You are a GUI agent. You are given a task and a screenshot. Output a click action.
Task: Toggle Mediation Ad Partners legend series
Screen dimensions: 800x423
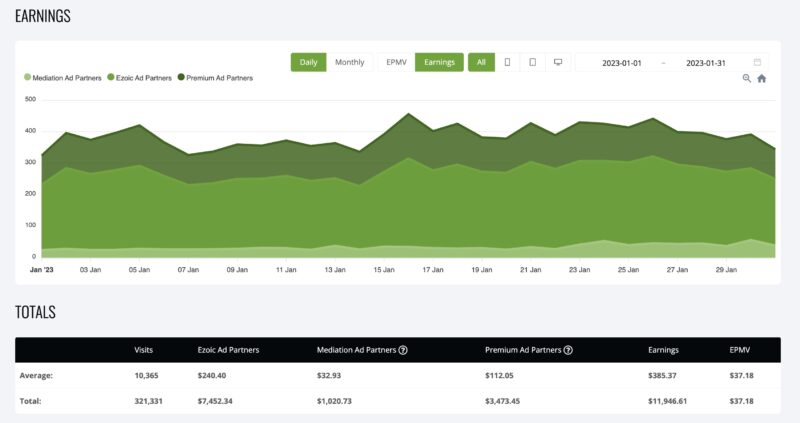(62, 77)
